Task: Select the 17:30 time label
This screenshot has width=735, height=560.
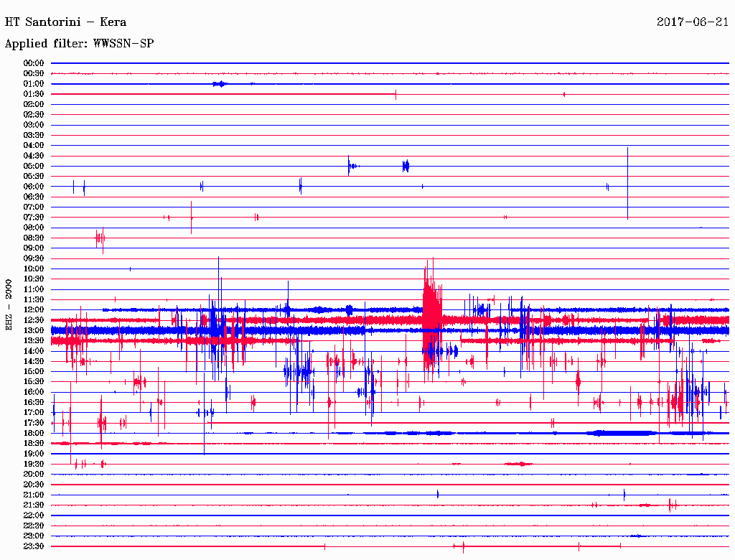Action: click(x=33, y=423)
